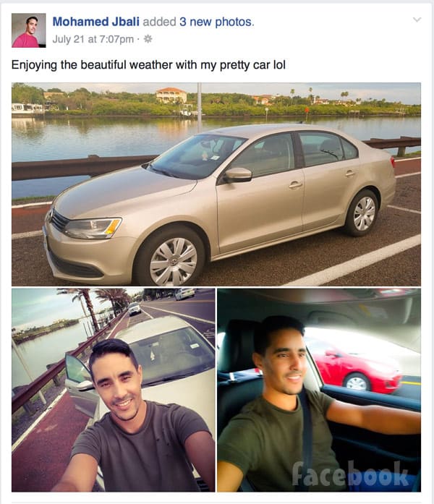434x504 pixels.
Task: Click the rear wheel of gold sedan
Action: [362, 213]
